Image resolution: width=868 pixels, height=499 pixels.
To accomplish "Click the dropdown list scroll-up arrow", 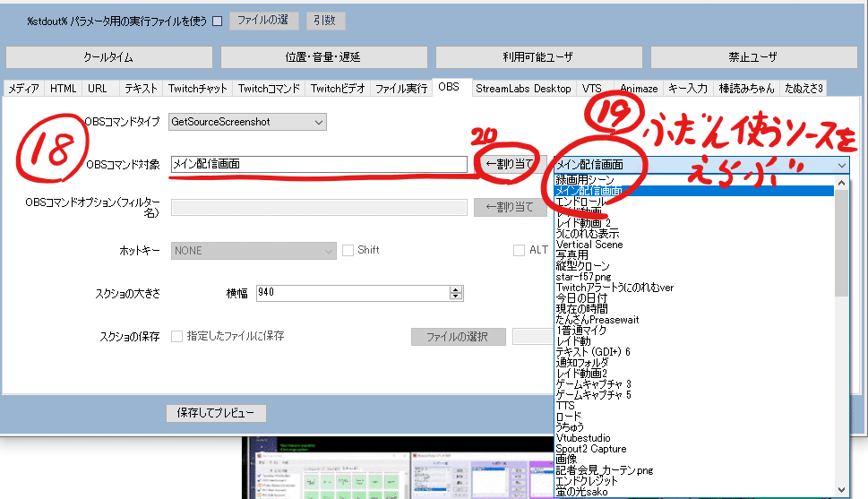I will pos(841,183).
